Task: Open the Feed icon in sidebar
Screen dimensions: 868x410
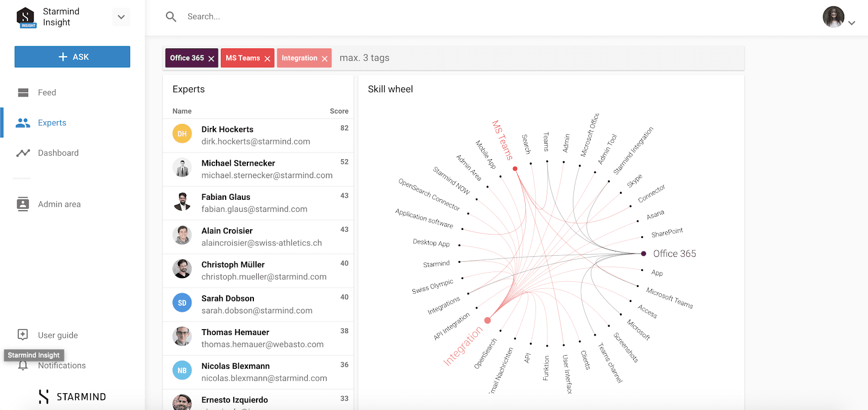Action: (x=23, y=93)
